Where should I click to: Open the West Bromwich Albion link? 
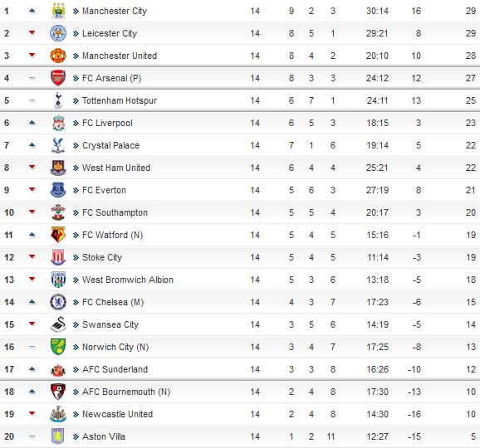[x=128, y=280]
